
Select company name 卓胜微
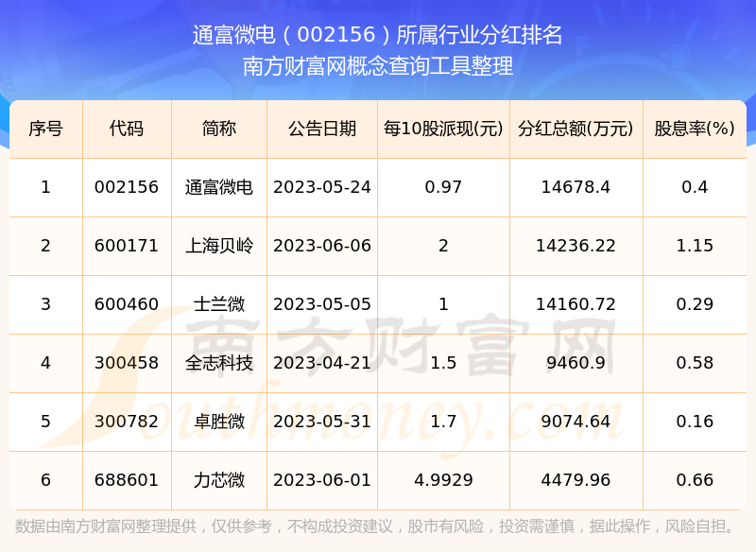pos(219,422)
